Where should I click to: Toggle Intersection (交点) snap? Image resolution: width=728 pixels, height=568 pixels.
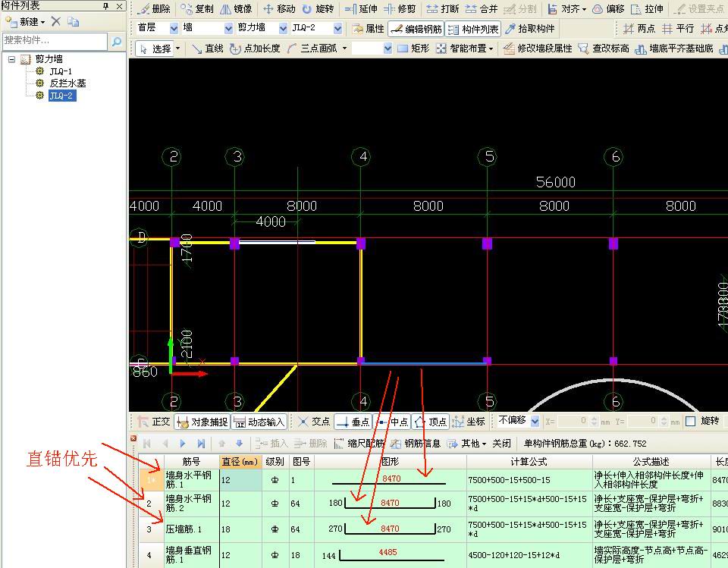(314, 422)
